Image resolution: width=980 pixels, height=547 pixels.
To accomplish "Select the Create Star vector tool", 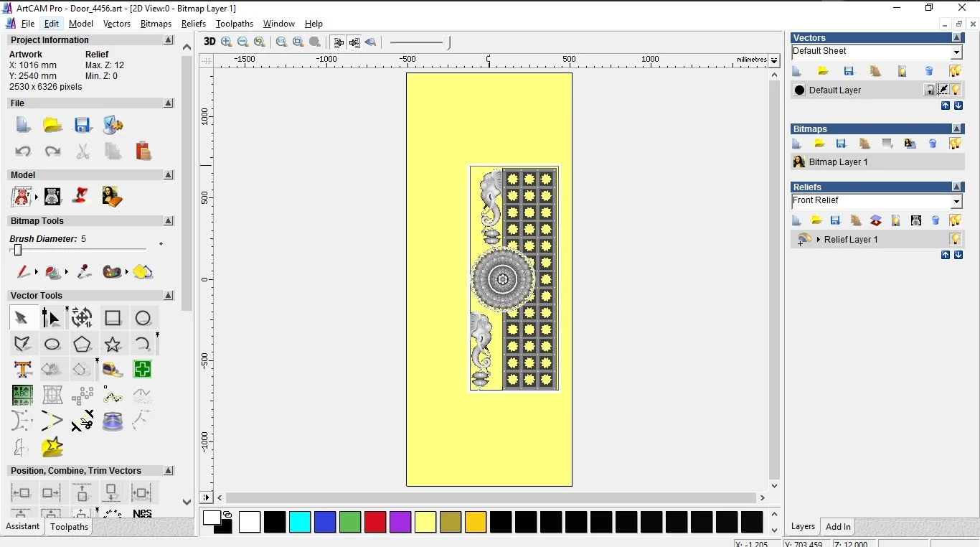I will (x=113, y=344).
